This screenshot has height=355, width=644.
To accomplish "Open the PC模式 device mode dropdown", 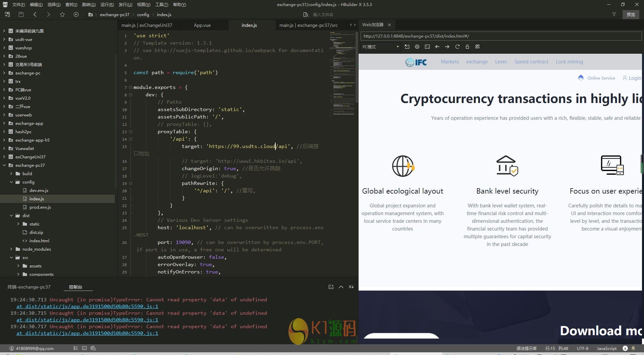I will coord(381,47).
